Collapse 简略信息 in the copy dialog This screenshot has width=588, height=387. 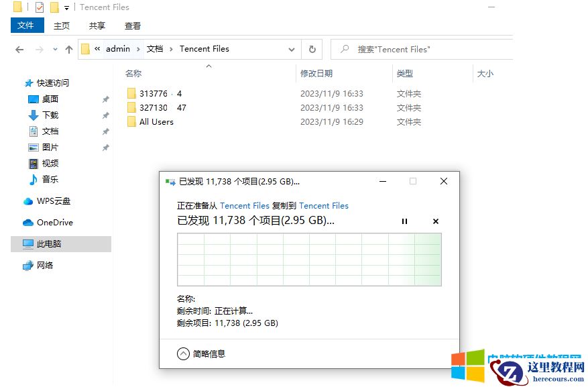183,354
